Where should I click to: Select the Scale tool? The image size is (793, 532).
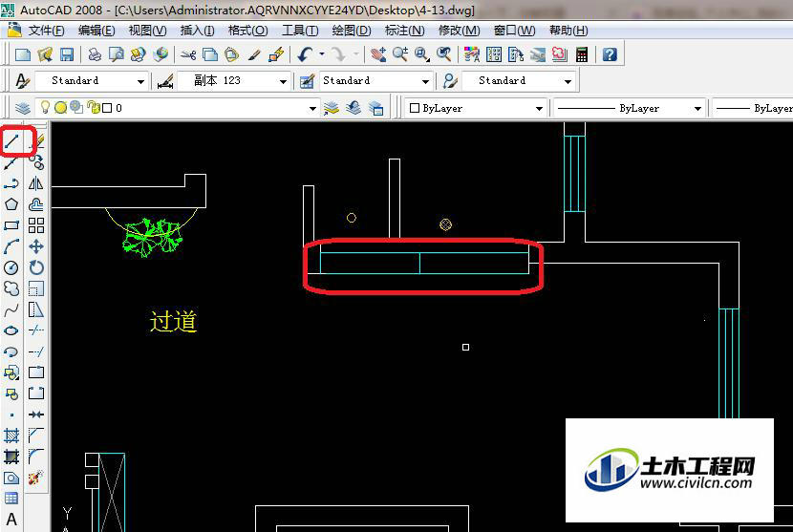pyautogui.click(x=36, y=288)
